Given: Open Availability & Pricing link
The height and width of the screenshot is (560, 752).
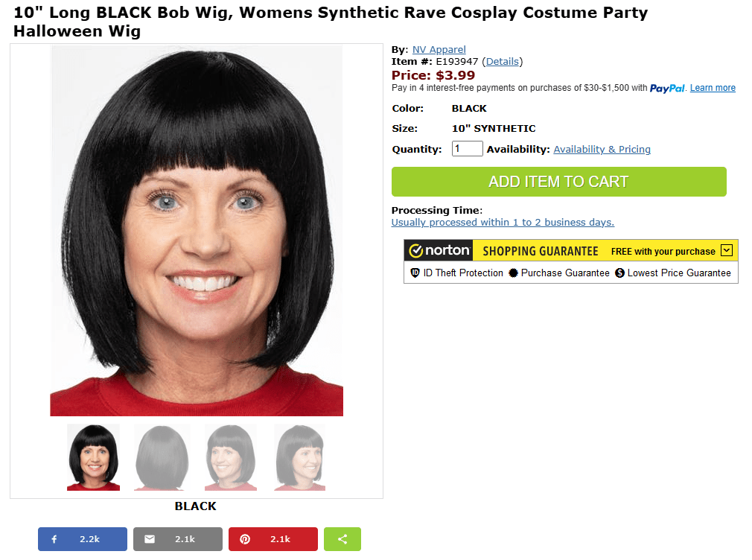Looking at the screenshot, I should [x=602, y=150].
